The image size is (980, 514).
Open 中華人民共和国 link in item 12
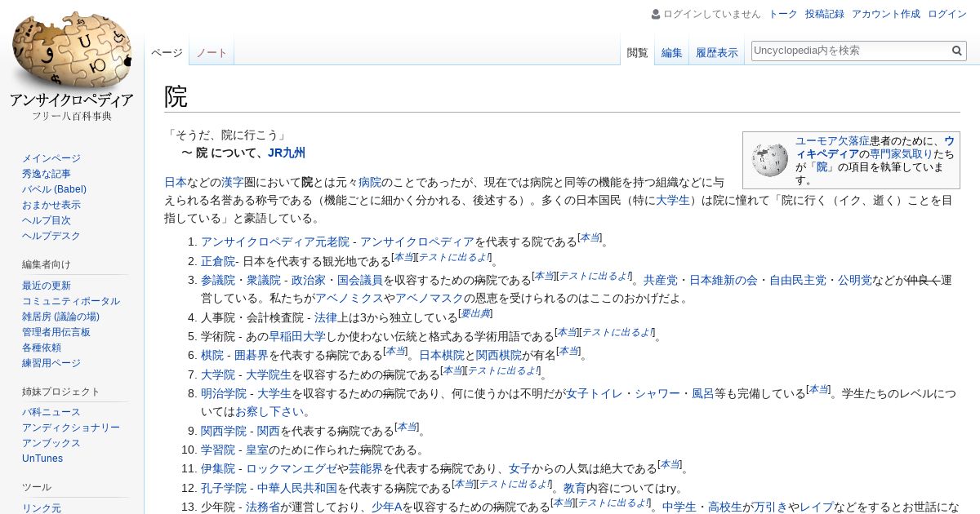297,488
